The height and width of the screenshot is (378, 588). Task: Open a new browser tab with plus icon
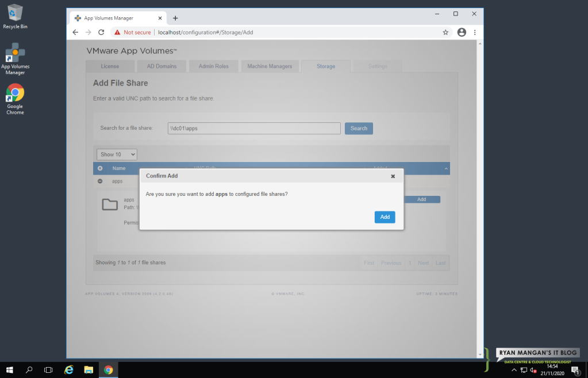(175, 18)
